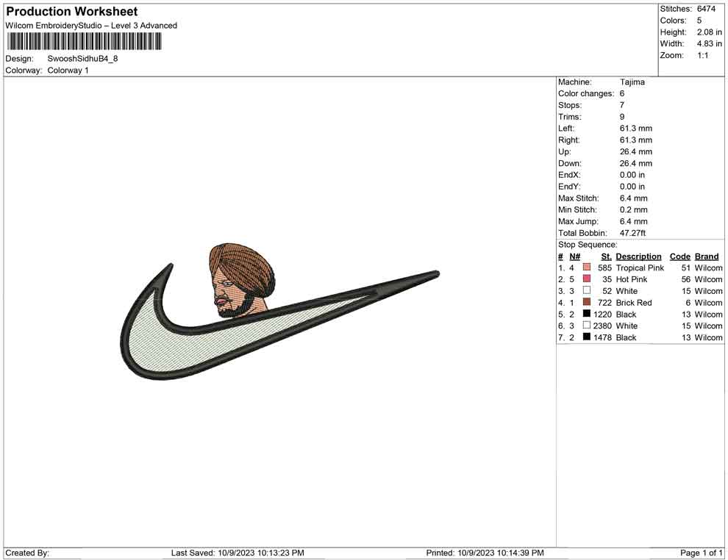Click the Zoom value '1:1'
The height and width of the screenshot is (560, 728).
(x=703, y=55)
